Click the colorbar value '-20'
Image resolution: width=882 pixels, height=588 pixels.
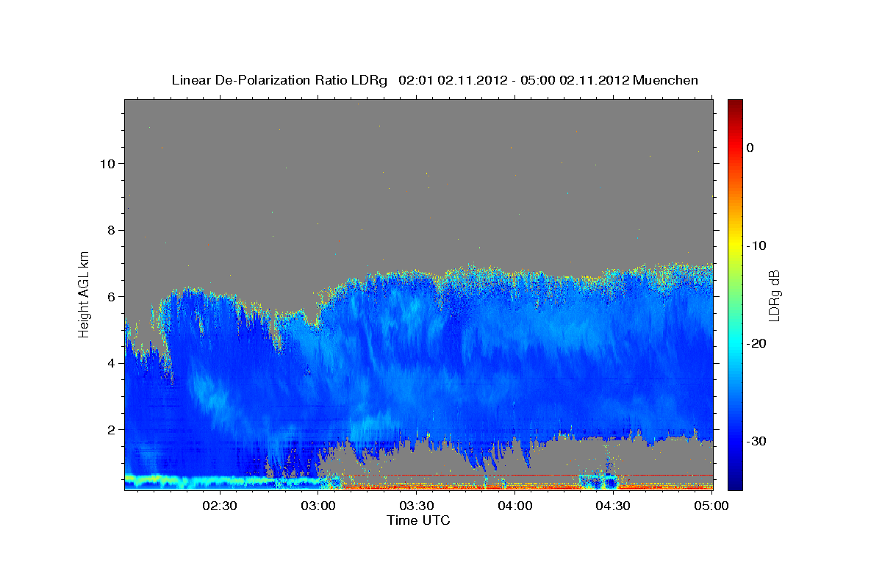[756, 343]
